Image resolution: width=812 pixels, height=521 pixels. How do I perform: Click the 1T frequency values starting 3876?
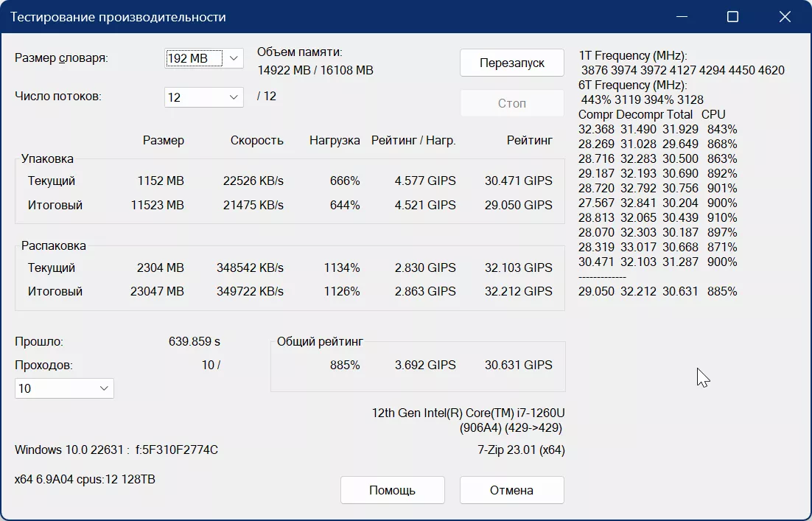click(682, 70)
